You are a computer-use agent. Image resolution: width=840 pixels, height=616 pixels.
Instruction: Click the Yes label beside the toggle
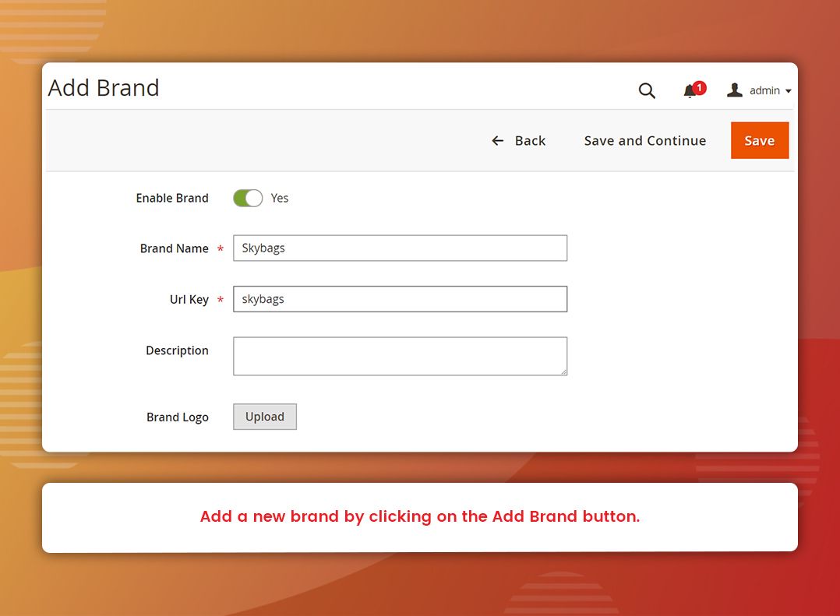coord(280,199)
